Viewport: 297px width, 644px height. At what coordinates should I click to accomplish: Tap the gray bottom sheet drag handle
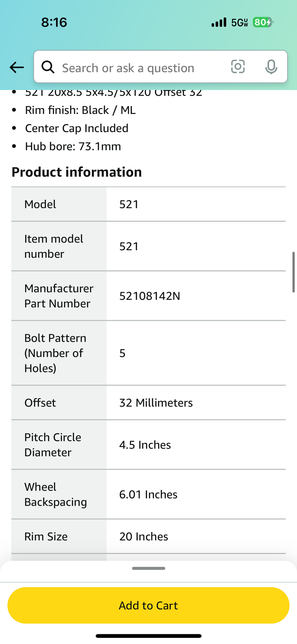(x=148, y=568)
